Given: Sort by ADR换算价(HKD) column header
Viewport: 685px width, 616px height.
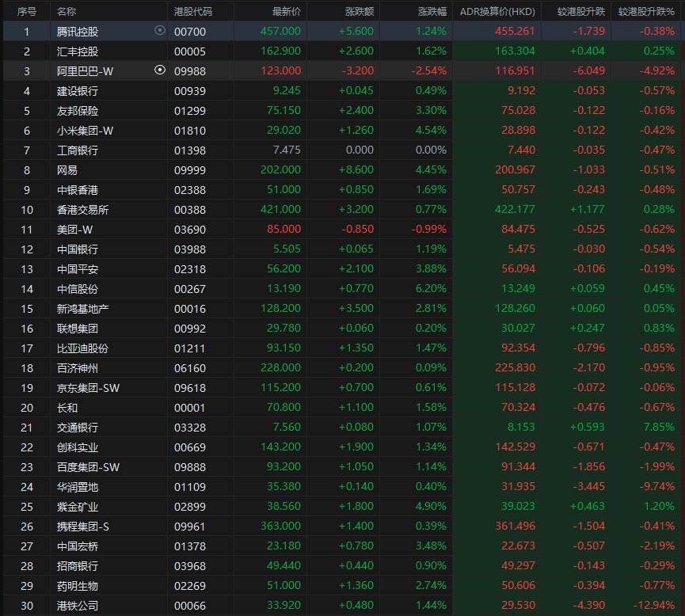Looking at the screenshot, I should [497, 11].
